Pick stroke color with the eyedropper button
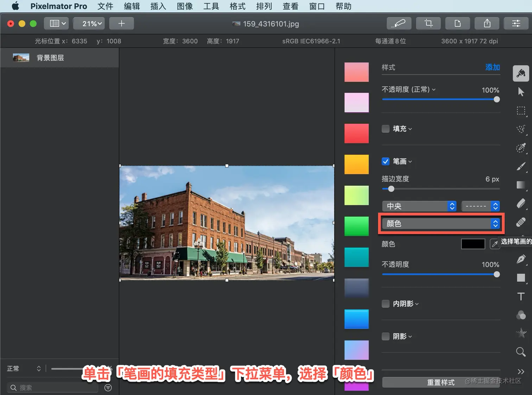The image size is (532, 395). click(x=495, y=244)
